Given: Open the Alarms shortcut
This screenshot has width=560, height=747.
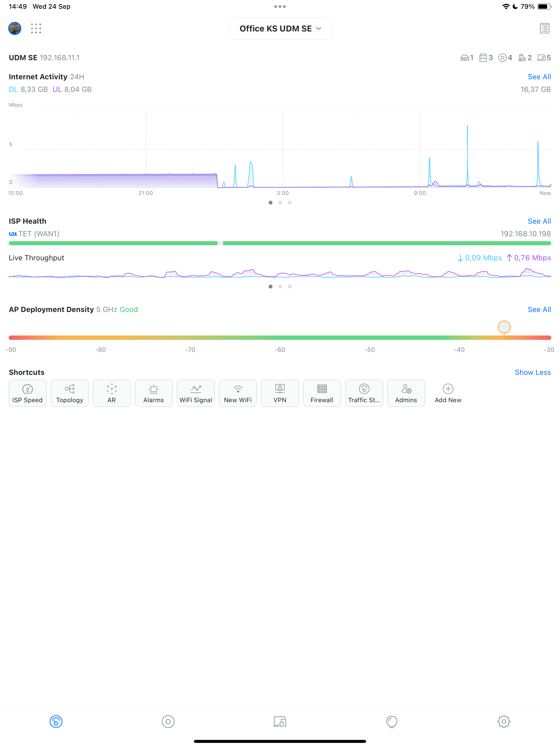Looking at the screenshot, I should [154, 393].
